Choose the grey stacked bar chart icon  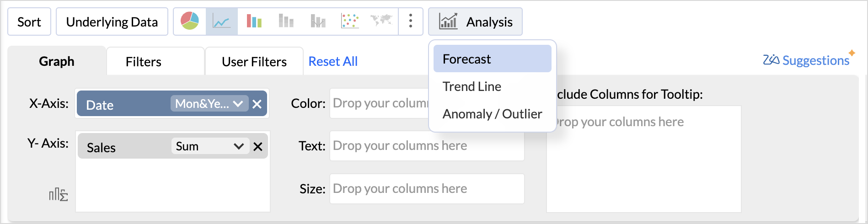(286, 21)
